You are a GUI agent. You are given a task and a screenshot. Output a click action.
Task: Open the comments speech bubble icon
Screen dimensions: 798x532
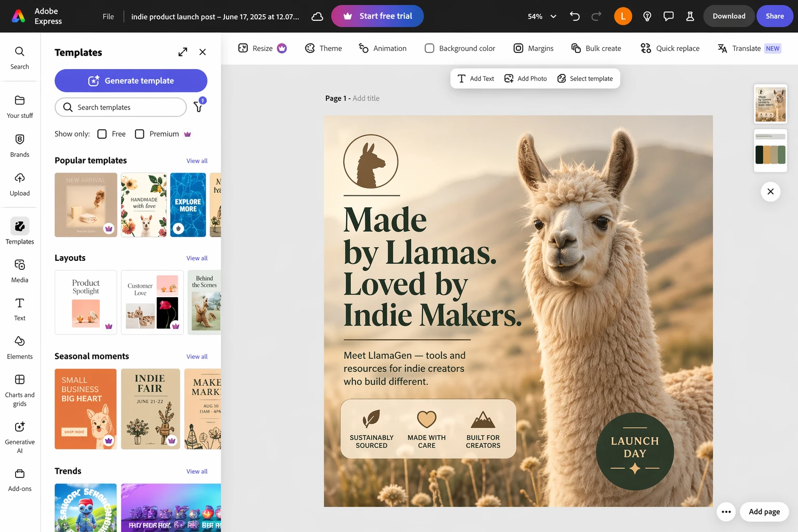coord(669,16)
